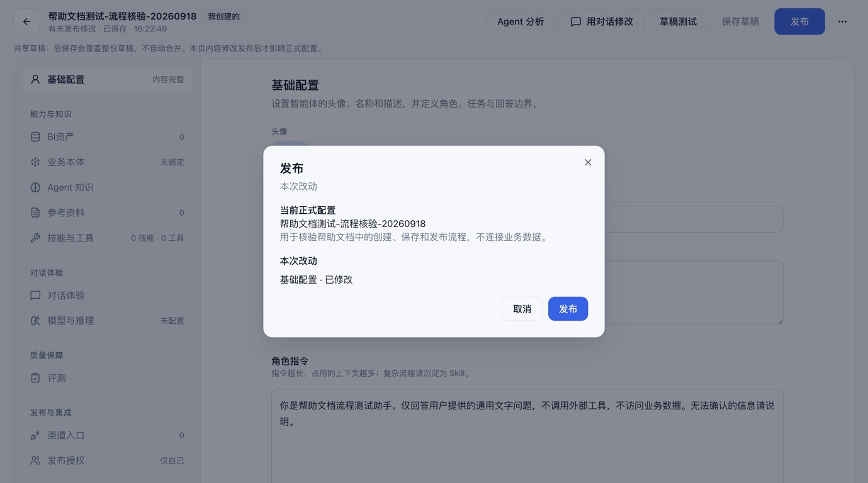
Task: Open the BI资产 sidebar item
Action: [x=107, y=136]
